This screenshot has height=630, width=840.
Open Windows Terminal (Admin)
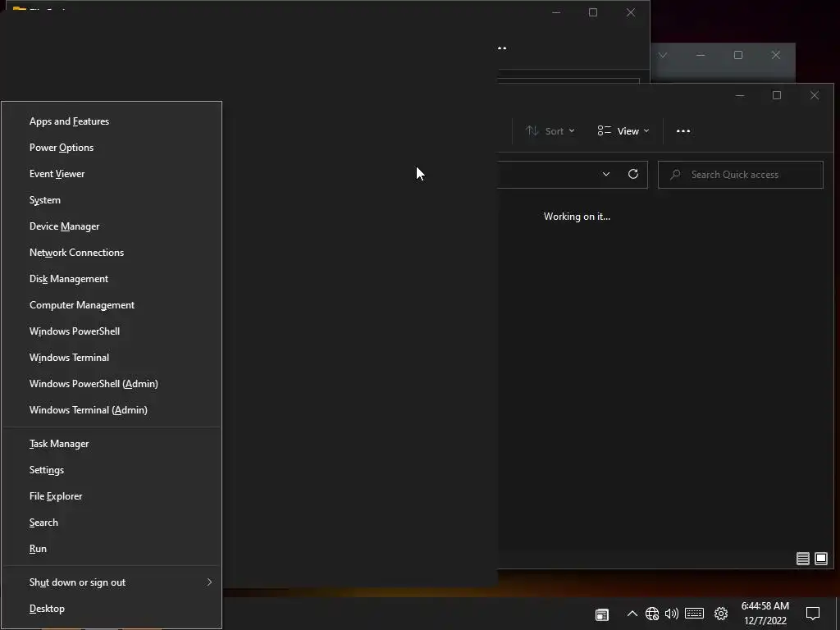point(112,410)
